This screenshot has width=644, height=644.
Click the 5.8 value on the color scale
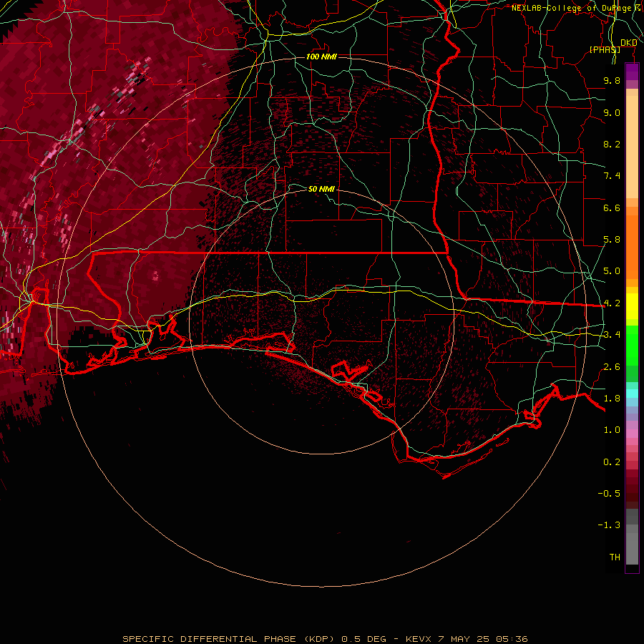pyautogui.click(x=612, y=240)
